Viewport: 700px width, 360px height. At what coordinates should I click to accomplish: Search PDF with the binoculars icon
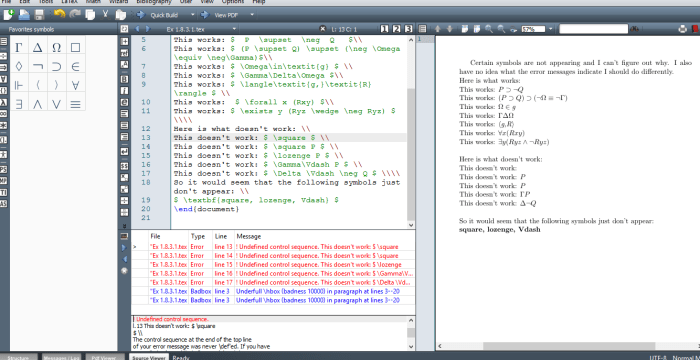click(x=634, y=29)
